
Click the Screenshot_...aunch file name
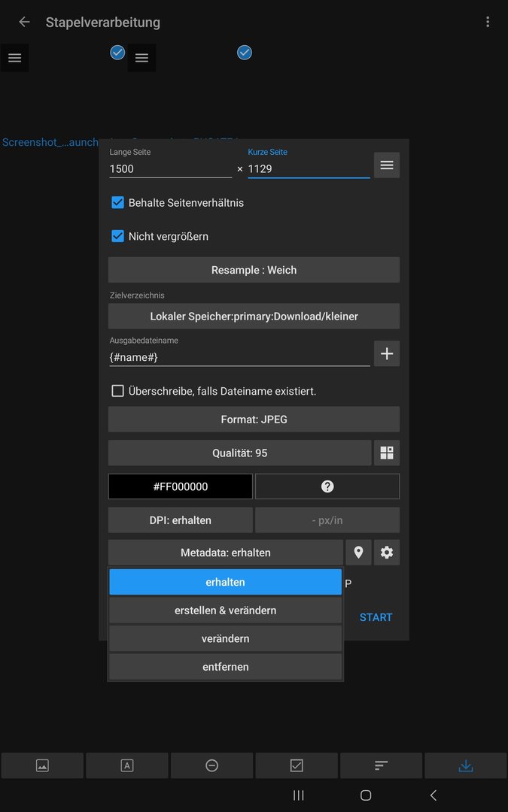point(50,142)
